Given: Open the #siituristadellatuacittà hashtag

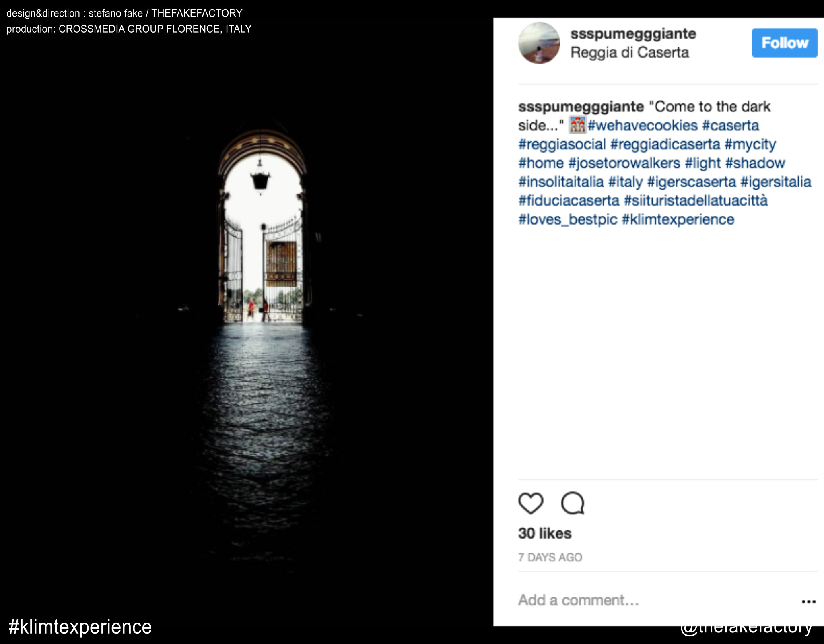Looking at the screenshot, I should pos(696,200).
